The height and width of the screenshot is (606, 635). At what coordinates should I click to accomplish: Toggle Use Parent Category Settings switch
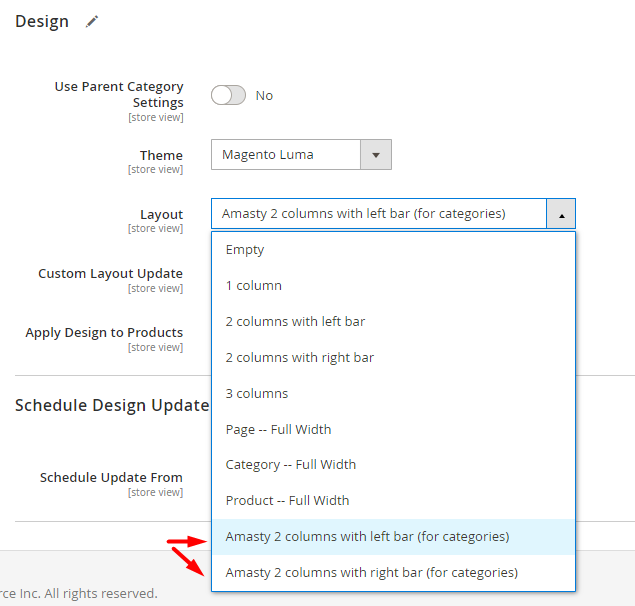(228, 95)
